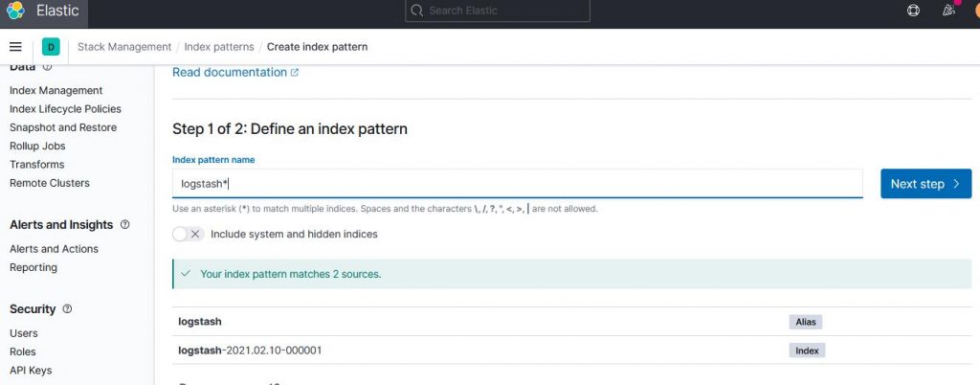Open the newsfeed celebration icon
Image resolution: width=980 pixels, height=385 pixels.
948,11
